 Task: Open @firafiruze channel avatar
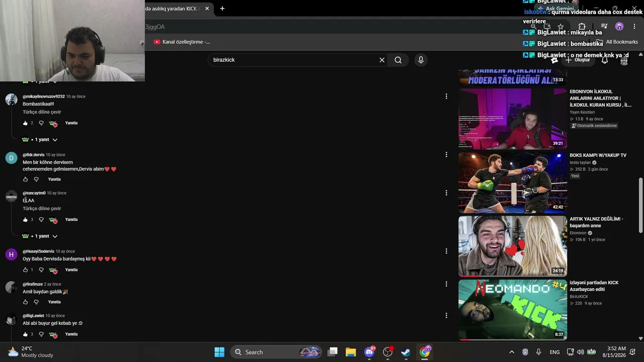point(12,287)
